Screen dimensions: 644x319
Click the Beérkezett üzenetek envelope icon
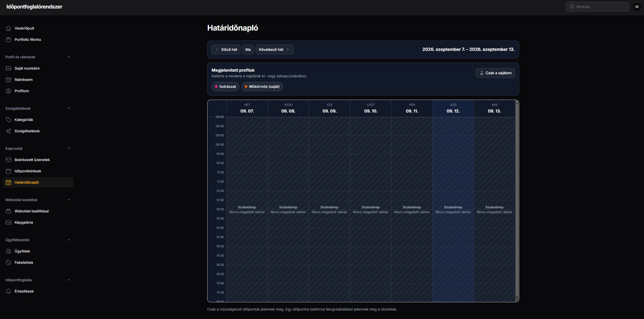tap(8, 160)
